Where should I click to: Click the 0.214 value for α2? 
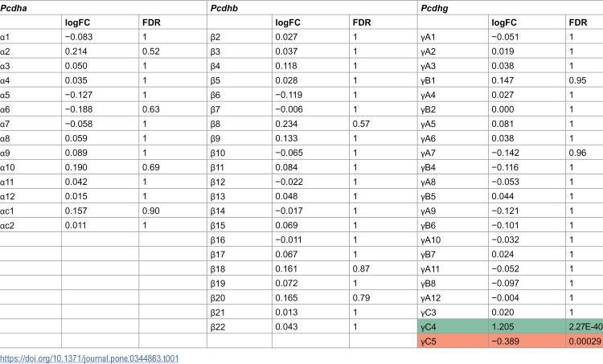(76, 51)
